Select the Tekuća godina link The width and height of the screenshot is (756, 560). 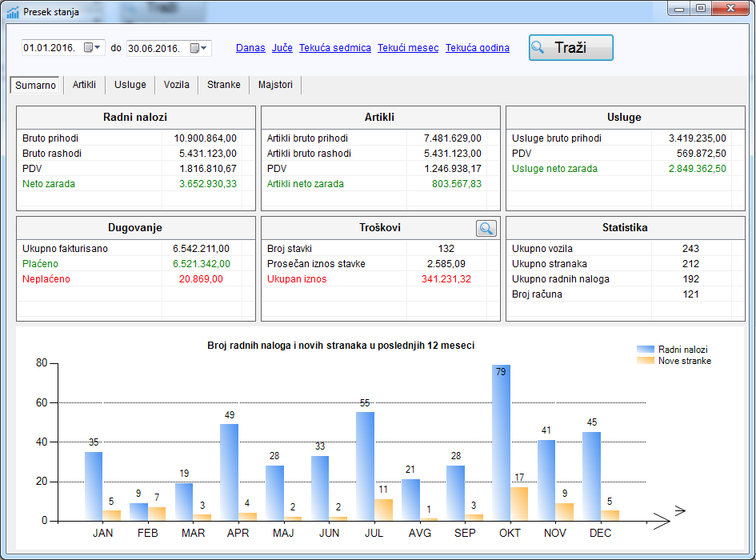(x=478, y=48)
